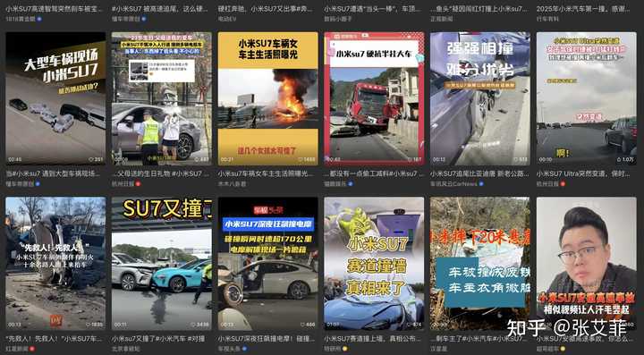Open the SU7又撞了 video thumbnail
Viewport: 644px width, 355px height.
(x=162, y=264)
